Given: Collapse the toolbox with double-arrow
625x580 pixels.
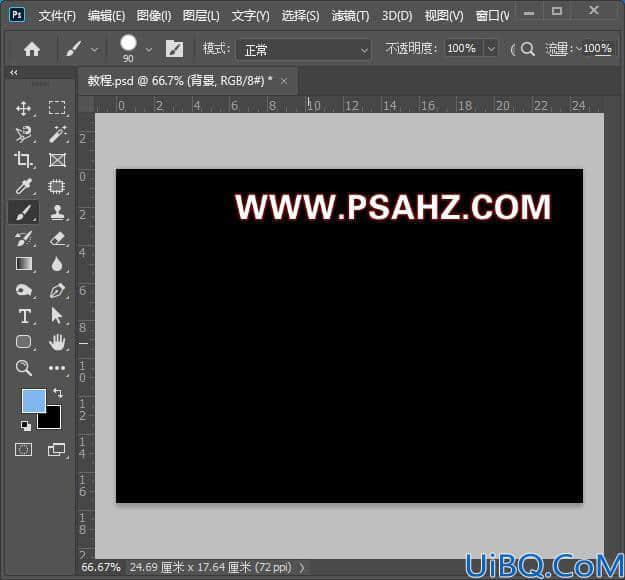Looking at the screenshot, I should pyautogui.click(x=14, y=73).
